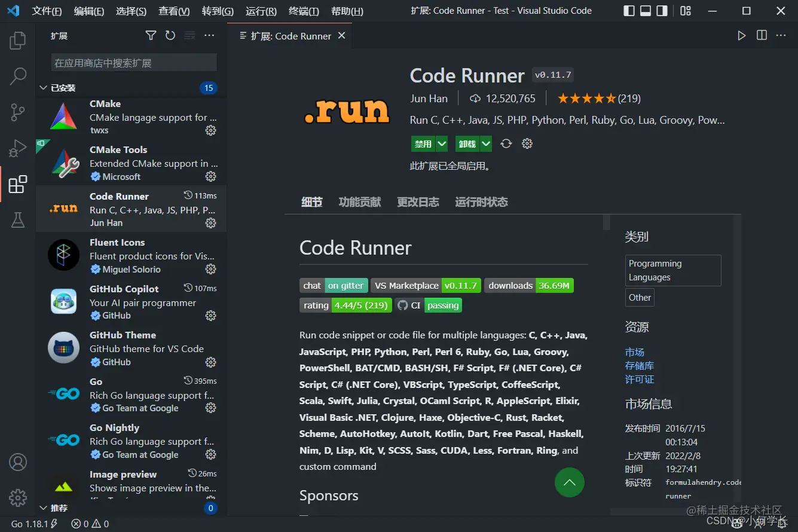Open the 终端(T) menu
The height and width of the screenshot is (532, 798).
coord(304,11)
